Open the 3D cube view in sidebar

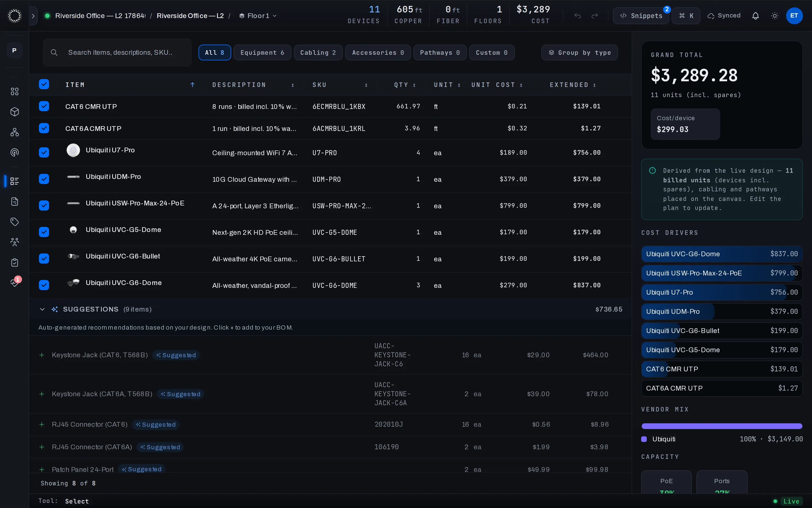(x=14, y=111)
